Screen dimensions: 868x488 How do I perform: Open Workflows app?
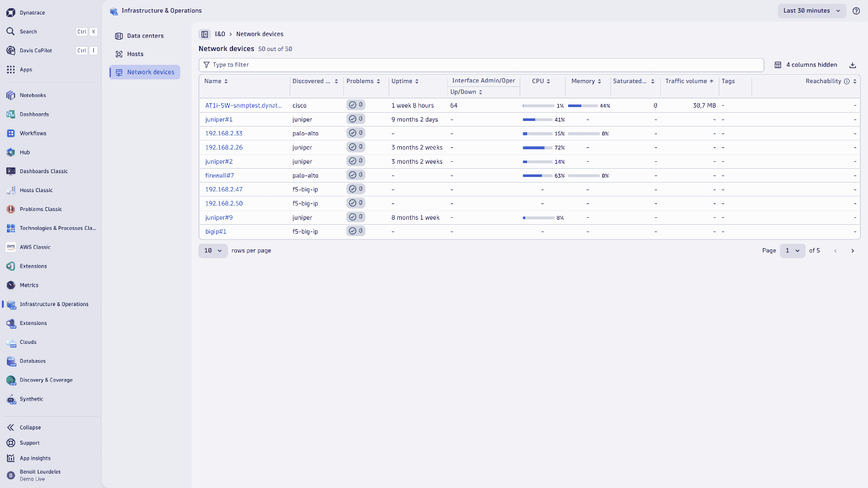point(33,133)
